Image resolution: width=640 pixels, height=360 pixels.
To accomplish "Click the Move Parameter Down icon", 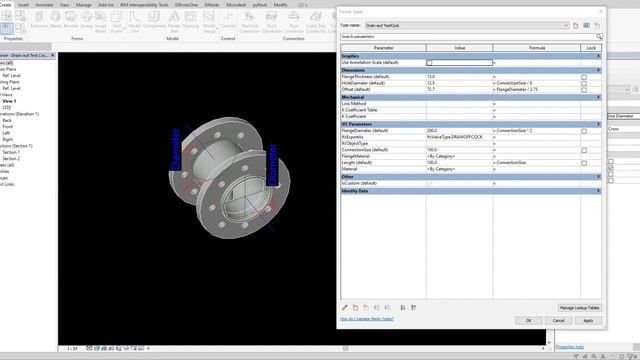I will coord(387,307).
